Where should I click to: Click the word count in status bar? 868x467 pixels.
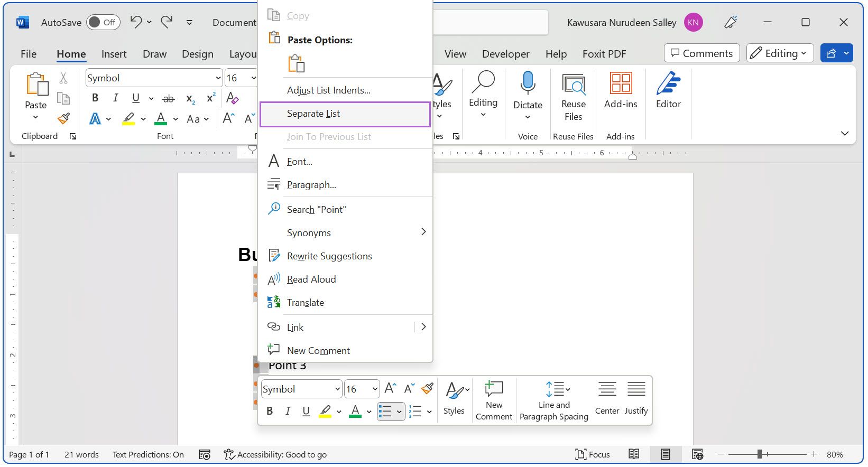tap(81, 454)
